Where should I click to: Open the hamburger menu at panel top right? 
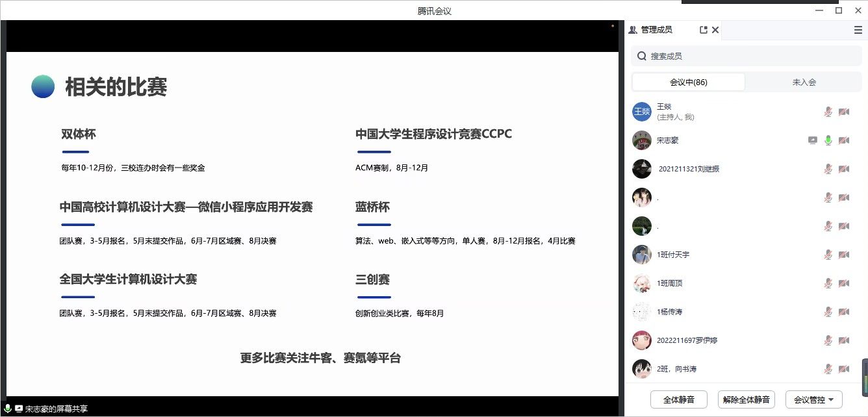858,30
